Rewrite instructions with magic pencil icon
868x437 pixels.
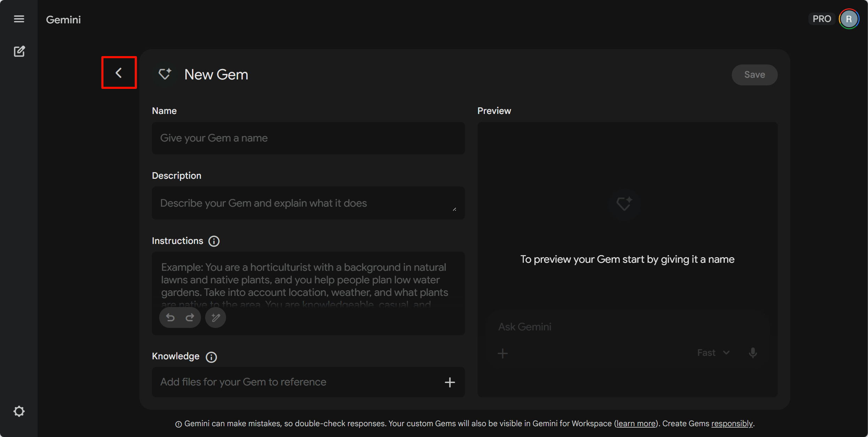(216, 317)
